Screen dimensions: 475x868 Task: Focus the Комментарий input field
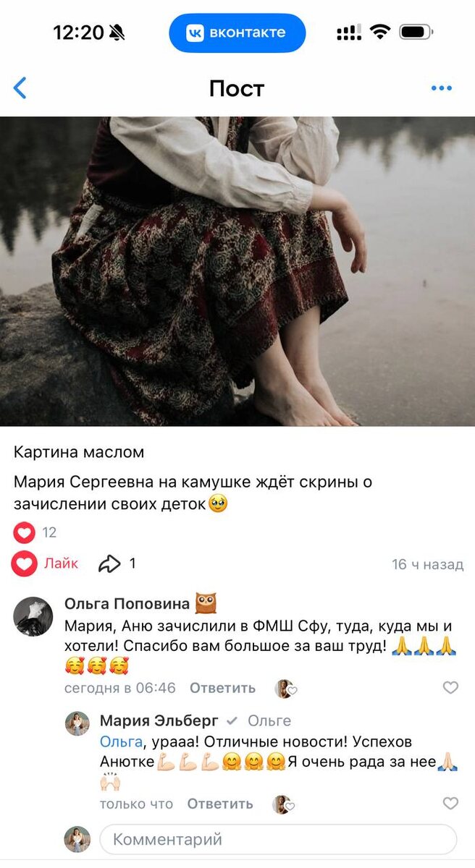pos(279,840)
